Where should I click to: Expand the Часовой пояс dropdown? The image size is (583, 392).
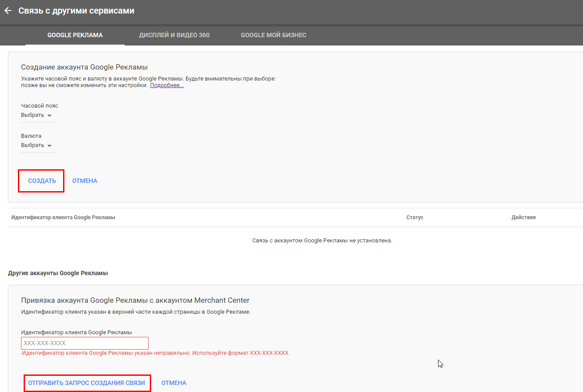tap(38, 115)
